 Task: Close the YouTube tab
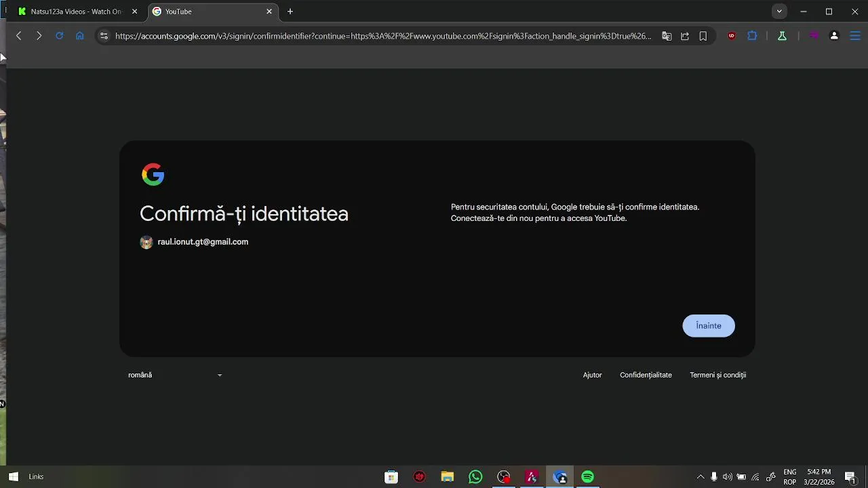pyautogui.click(x=269, y=12)
